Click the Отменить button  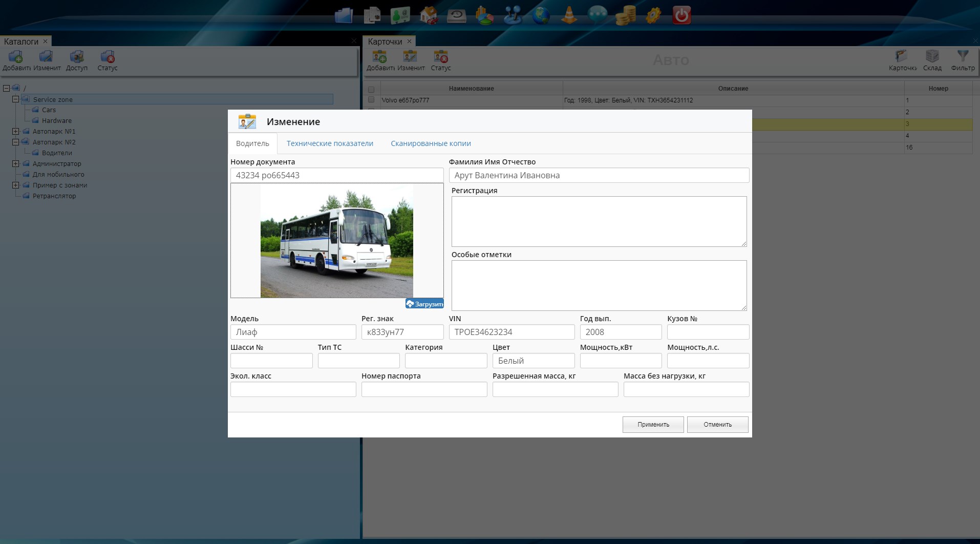(x=717, y=425)
